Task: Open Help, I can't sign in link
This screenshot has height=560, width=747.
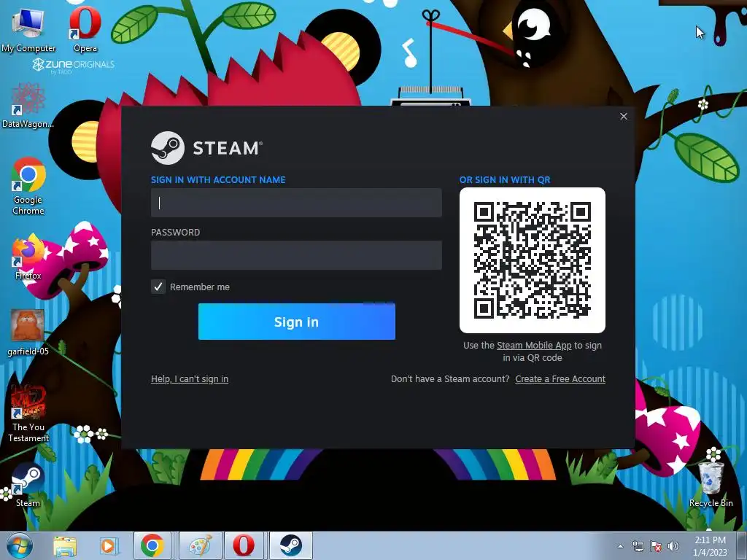Action: pos(190,379)
